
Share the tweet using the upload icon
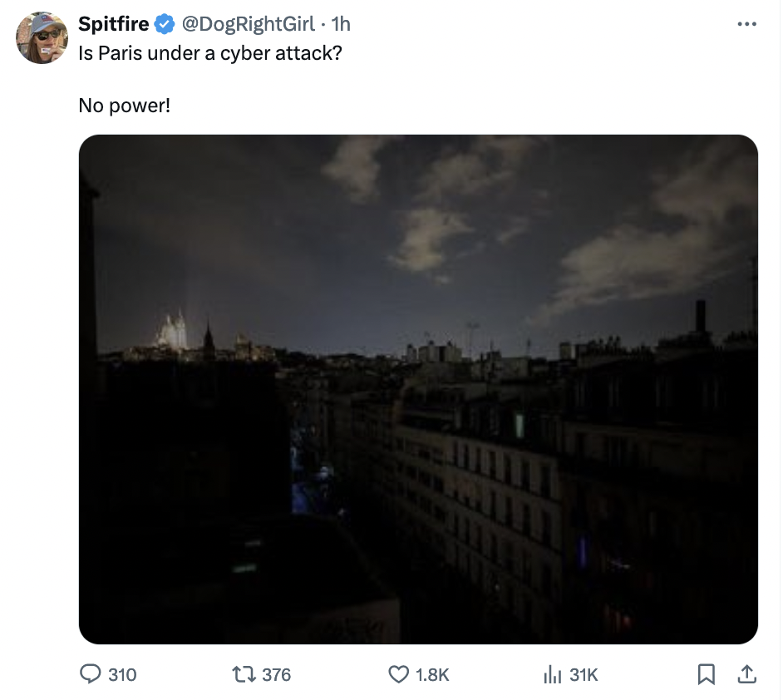coord(746,674)
